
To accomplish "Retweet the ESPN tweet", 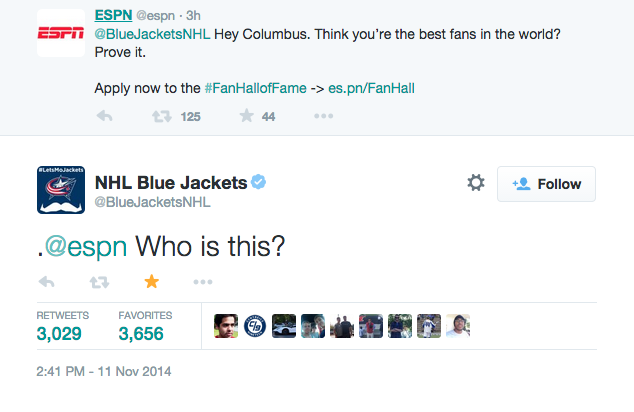I will pyautogui.click(x=160, y=116).
